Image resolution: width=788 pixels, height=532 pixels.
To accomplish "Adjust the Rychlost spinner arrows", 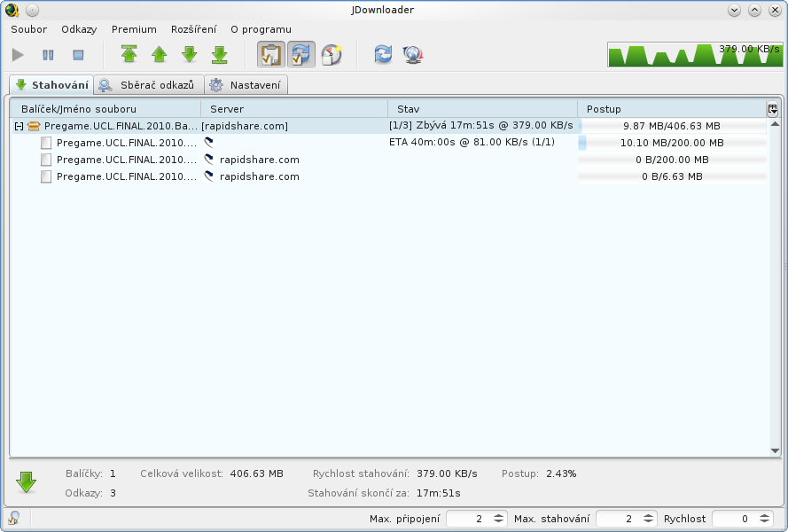I will tap(764, 519).
